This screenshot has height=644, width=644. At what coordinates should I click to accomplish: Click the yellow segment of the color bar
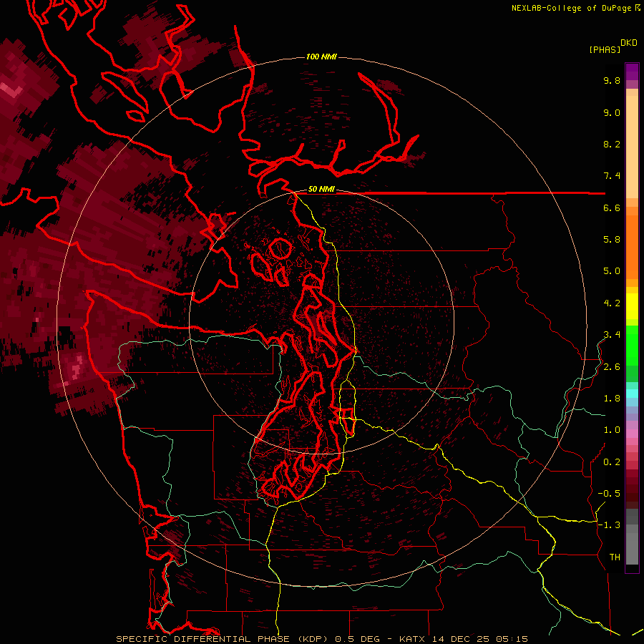click(632, 306)
